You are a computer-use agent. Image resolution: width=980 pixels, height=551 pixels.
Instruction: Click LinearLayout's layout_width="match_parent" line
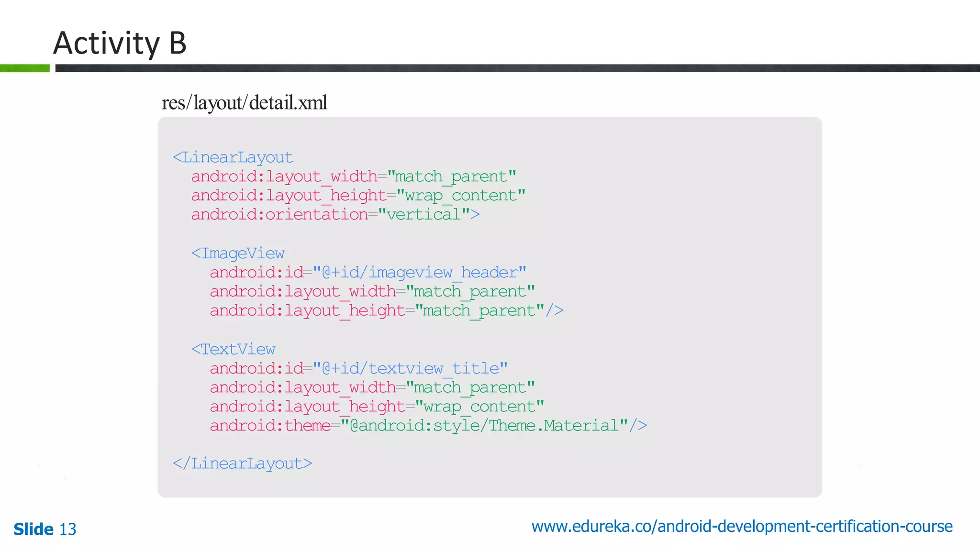354,176
